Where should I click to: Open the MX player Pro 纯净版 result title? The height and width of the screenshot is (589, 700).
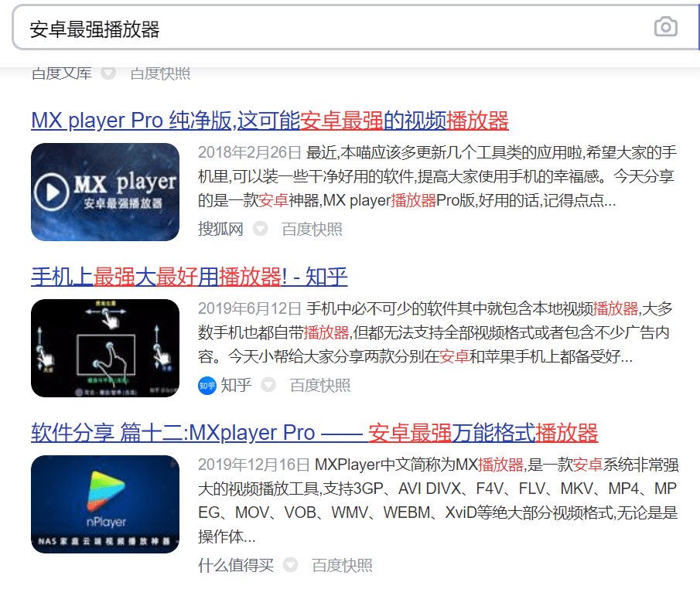coord(270,121)
